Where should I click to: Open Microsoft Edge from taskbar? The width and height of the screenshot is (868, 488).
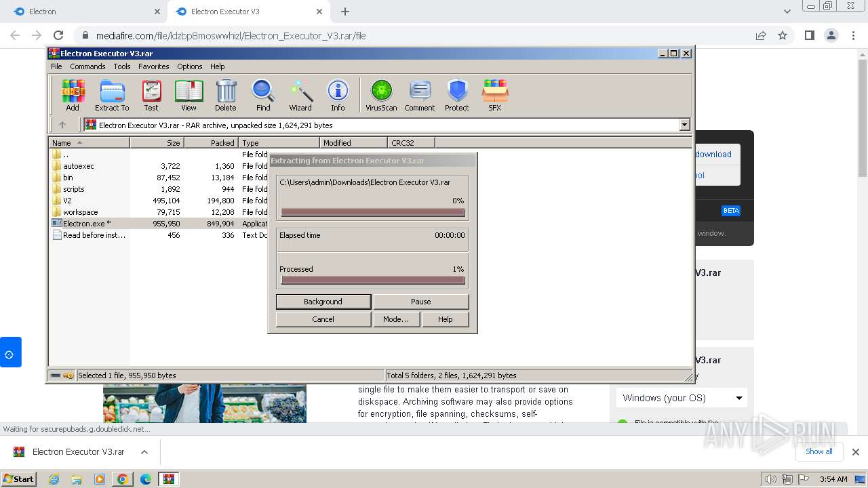[146, 479]
